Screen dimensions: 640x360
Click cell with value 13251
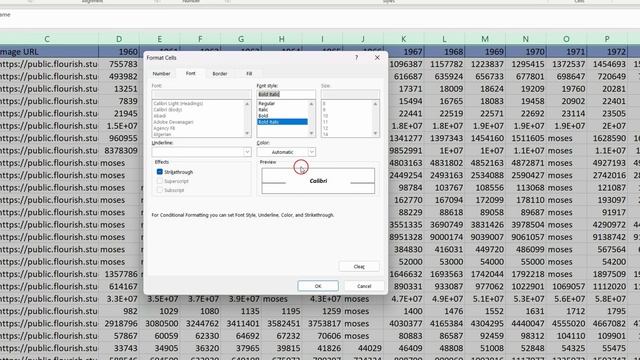(x=119, y=89)
